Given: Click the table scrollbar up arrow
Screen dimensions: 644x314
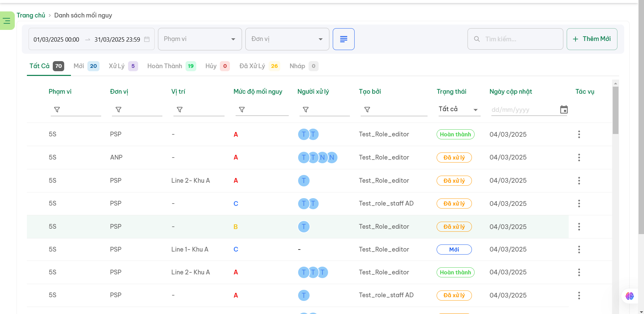Looking at the screenshot, I should [615, 83].
